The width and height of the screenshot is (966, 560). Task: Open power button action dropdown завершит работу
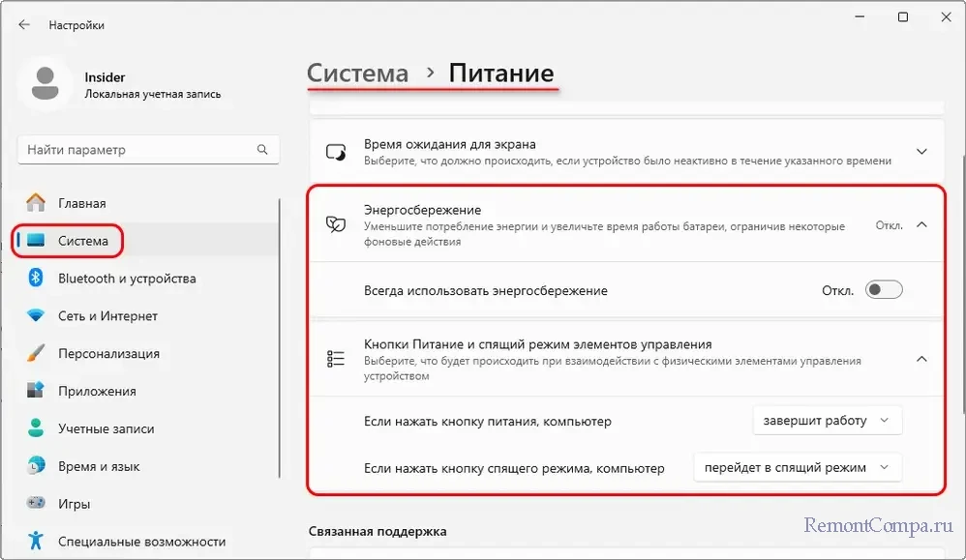(827, 421)
